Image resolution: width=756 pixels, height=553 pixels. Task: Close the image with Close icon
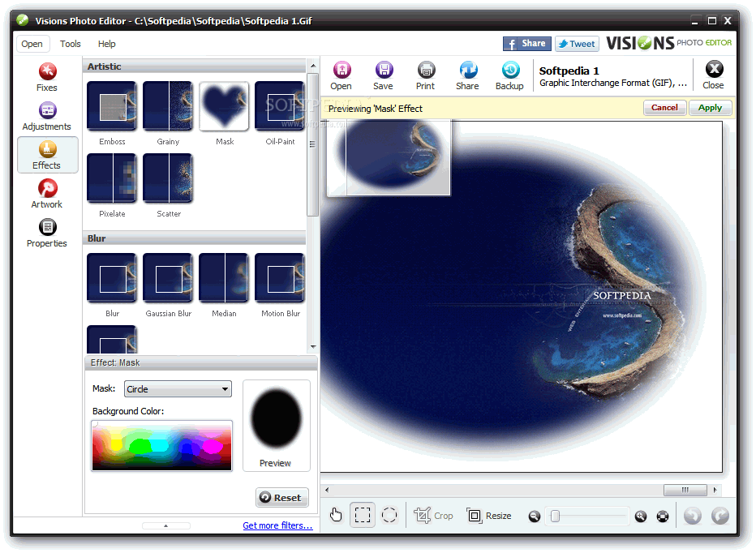click(714, 75)
